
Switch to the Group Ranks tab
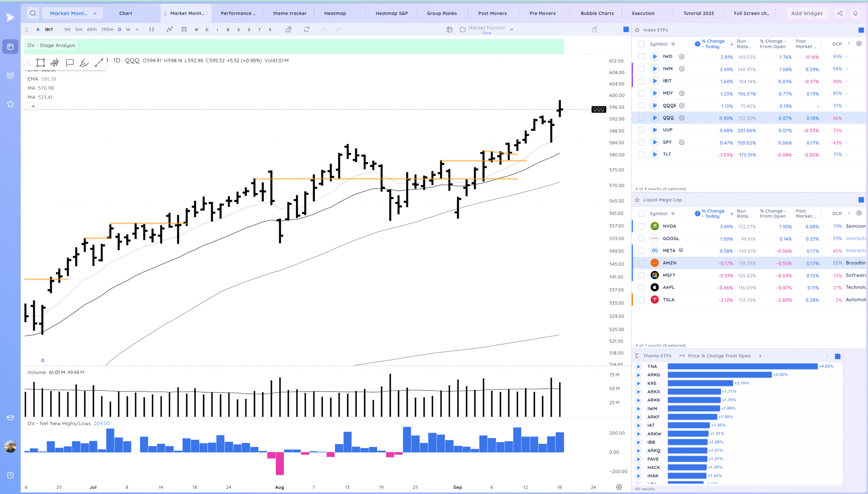[x=442, y=13]
